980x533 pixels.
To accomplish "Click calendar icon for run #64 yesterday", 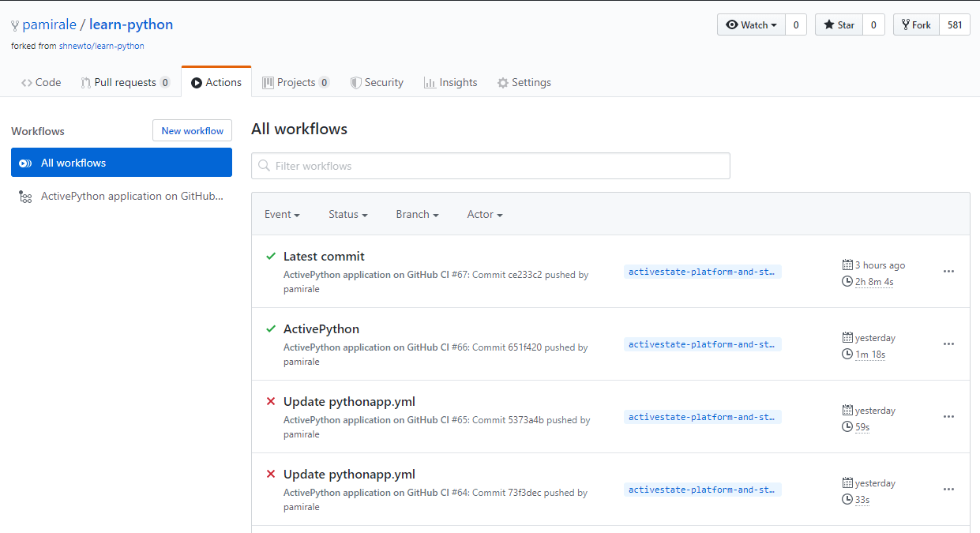I will (x=847, y=483).
